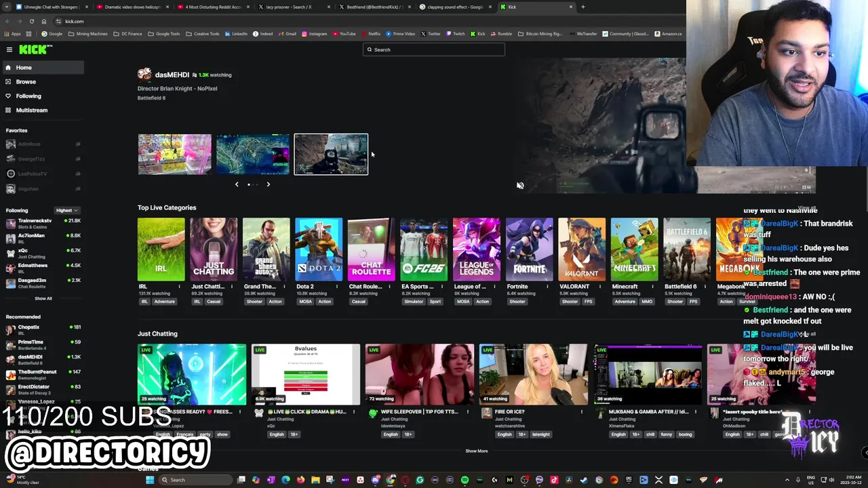Screen dimensions: 868x488
Task: Open Fortnite category options menu
Action: click(548, 287)
